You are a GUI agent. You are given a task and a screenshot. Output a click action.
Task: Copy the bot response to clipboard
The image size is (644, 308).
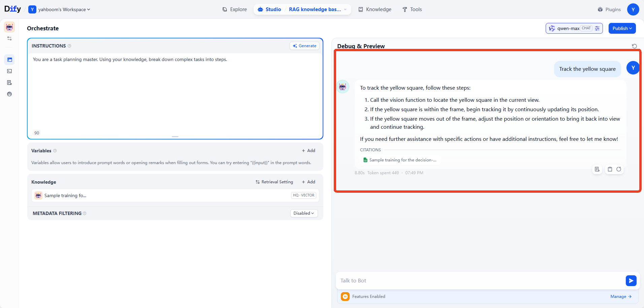(x=610, y=169)
